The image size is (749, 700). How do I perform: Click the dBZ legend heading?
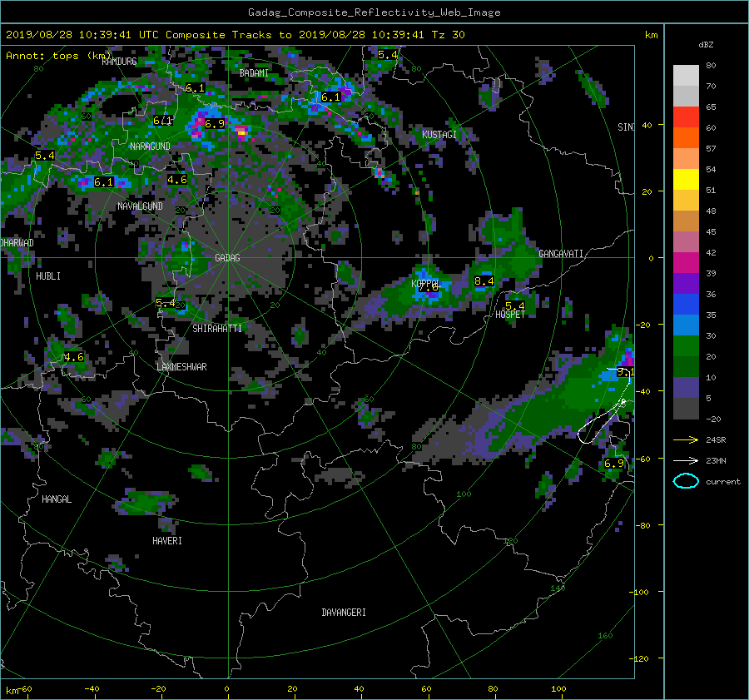pos(706,45)
